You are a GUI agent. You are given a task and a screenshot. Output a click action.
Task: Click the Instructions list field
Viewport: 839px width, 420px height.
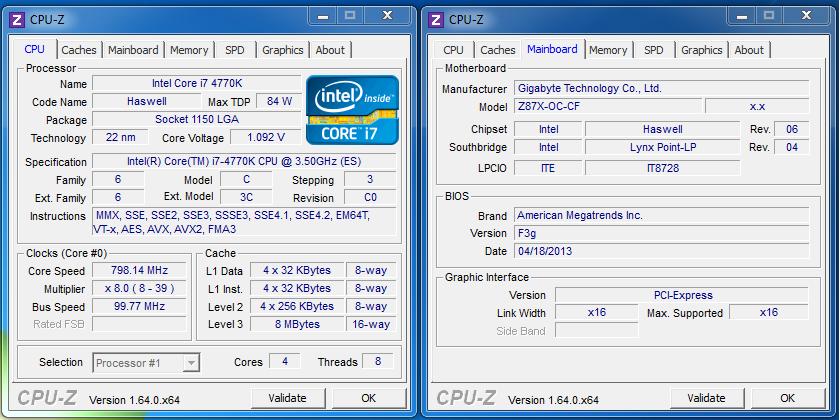tap(244, 222)
